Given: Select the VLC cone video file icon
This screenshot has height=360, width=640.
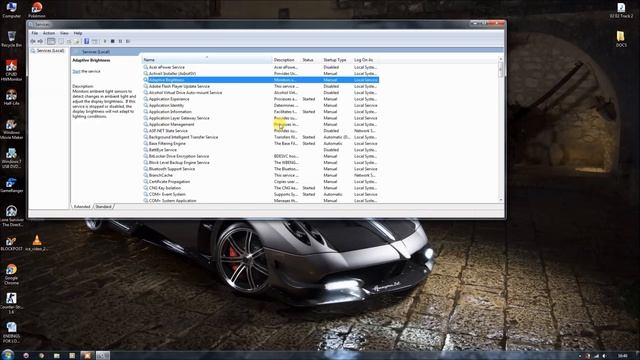Looking at the screenshot, I should (x=37, y=242).
